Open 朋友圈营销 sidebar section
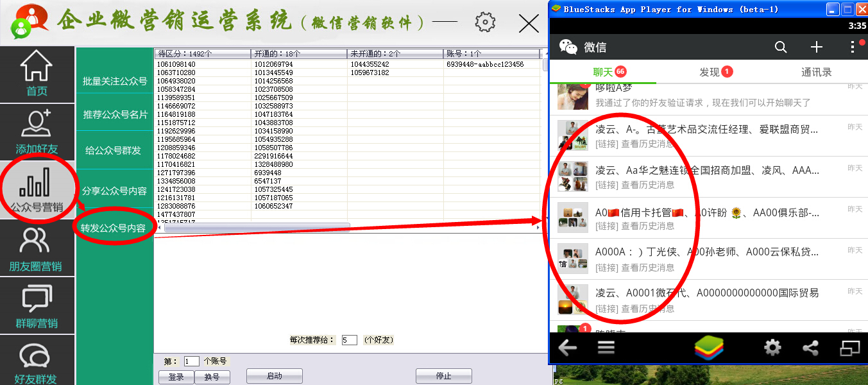 tap(37, 248)
